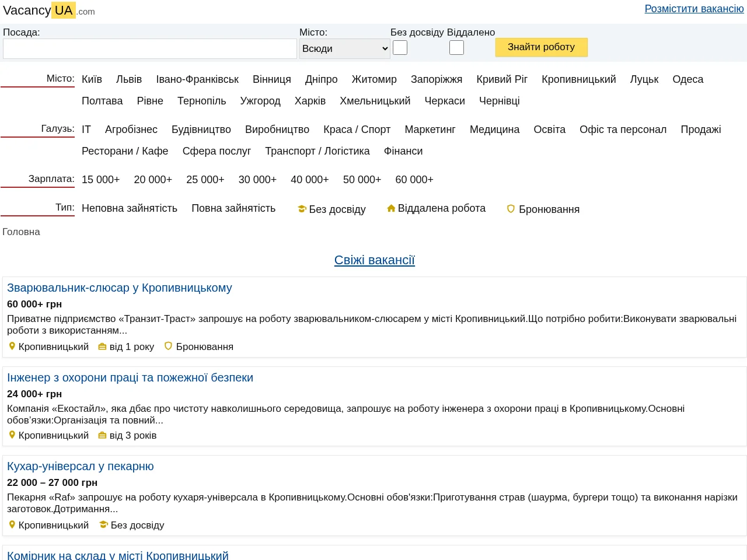This screenshot has height=560, width=747.
Task: Open the Комірник на склад vacancy
Action: [x=118, y=555]
